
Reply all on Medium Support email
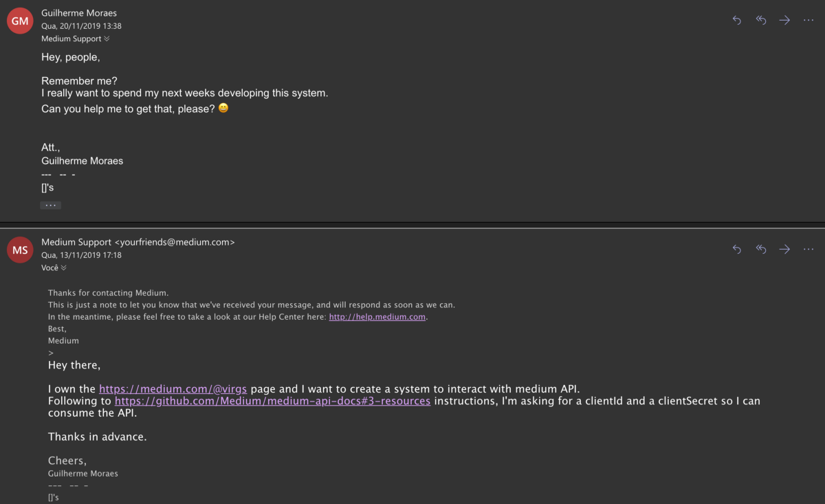pyautogui.click(x=761, y=250)
